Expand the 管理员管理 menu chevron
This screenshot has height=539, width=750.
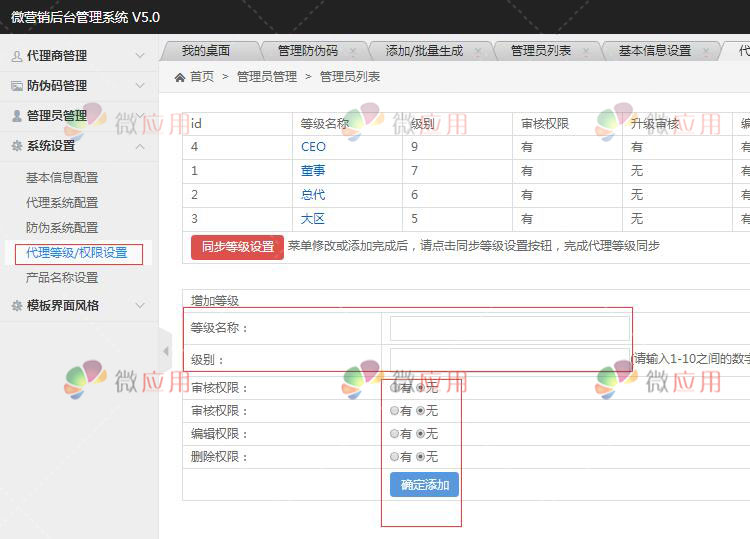click(140, 115)
